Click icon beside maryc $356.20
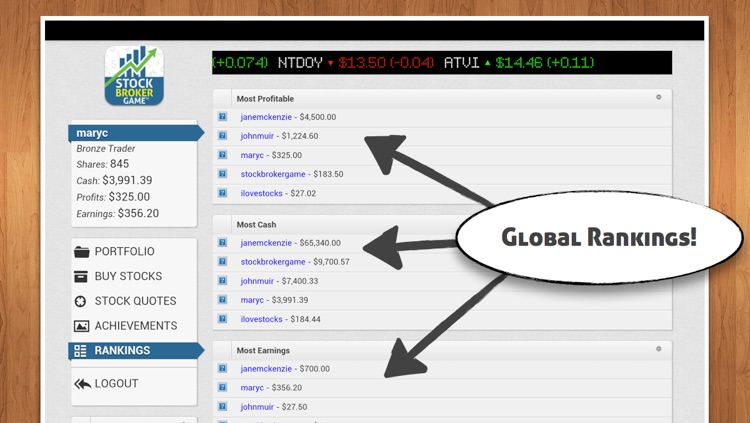The image size is (750, 423). coord(222,388)
